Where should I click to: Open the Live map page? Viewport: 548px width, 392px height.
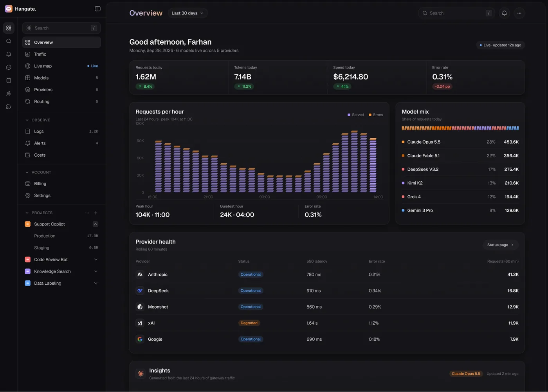tap(61, 66)
